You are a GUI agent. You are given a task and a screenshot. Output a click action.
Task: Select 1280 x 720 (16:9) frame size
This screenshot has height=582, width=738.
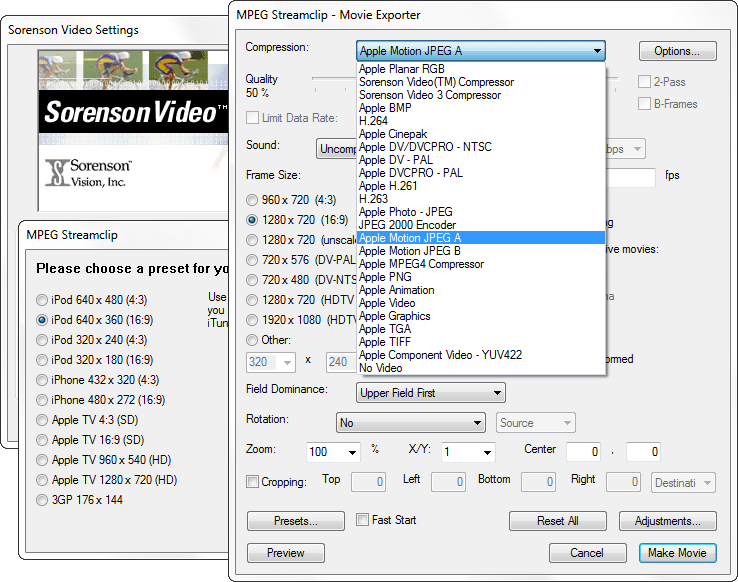pyautogui.click(x=252, y=220)
